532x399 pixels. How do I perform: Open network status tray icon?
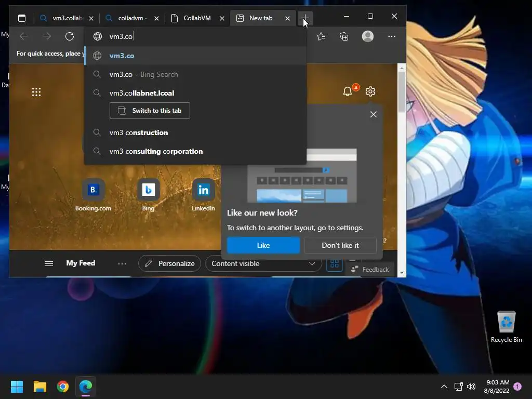(458, 387)
